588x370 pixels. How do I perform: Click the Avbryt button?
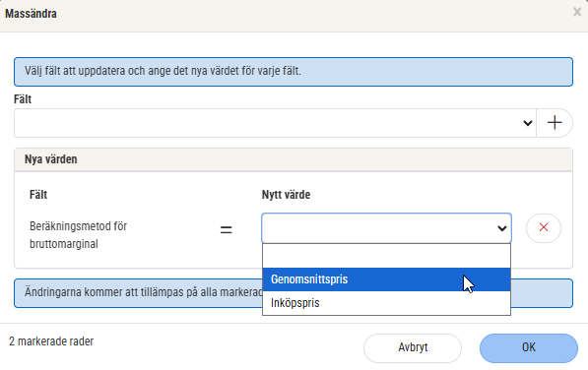pyautogui.click(x=413, y=348)
